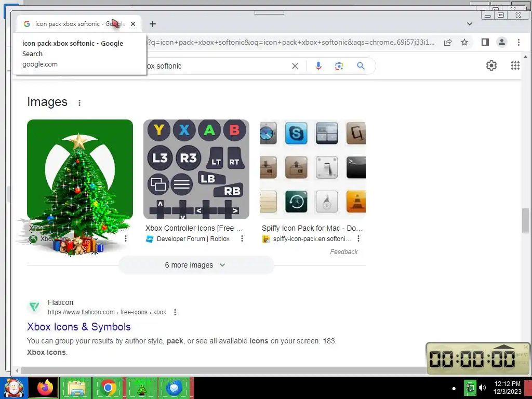Click the Google search query field

point(217,66)
